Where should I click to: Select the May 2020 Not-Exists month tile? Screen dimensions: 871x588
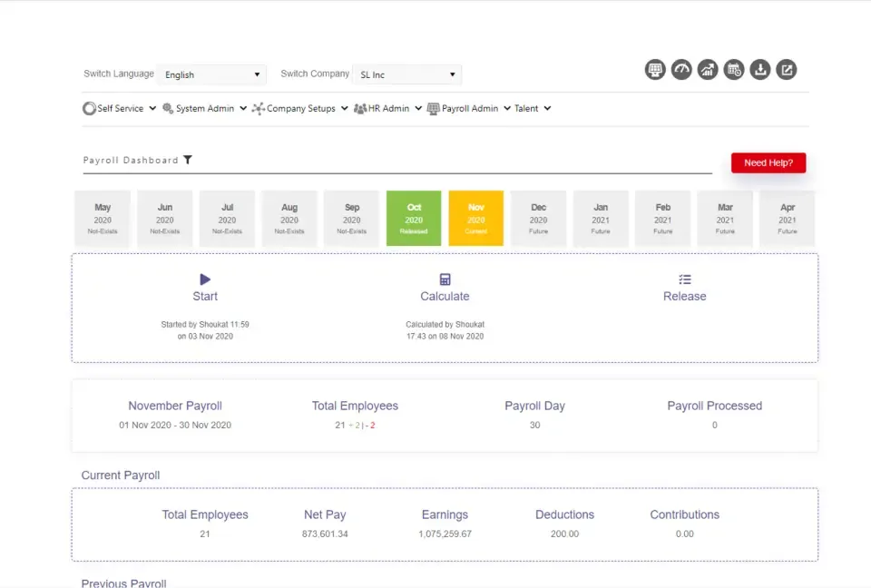point(103,219)
